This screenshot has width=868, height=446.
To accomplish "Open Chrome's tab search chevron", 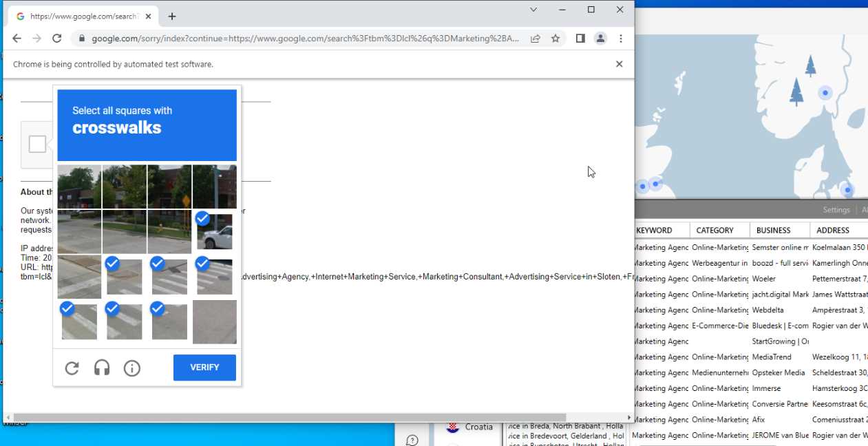I will tap(533, 10).
